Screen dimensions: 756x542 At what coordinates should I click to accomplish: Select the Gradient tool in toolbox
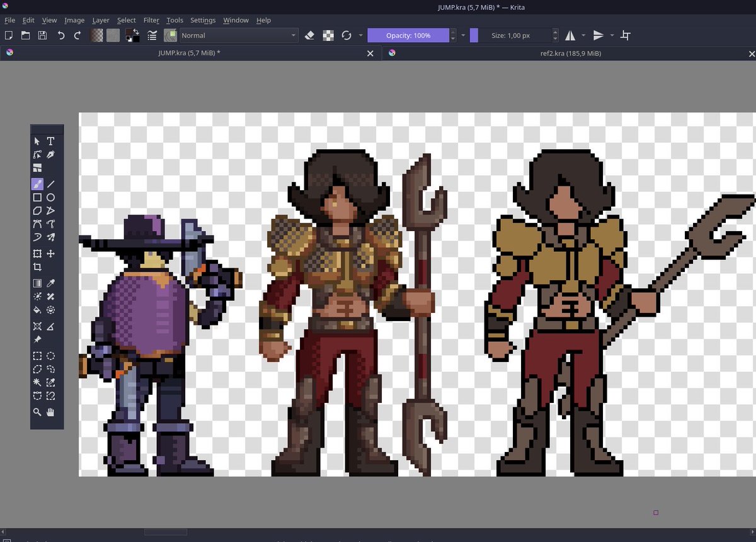(x=37, y=283)
